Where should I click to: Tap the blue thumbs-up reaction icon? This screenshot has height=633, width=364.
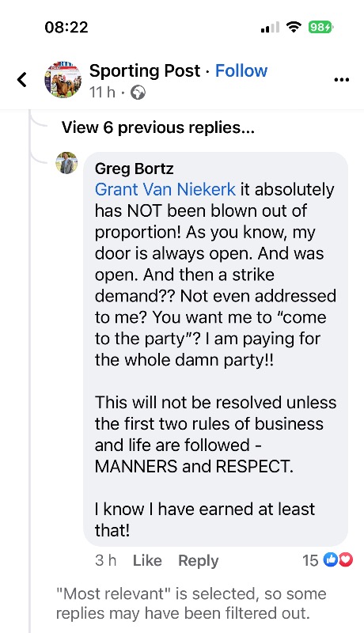[331, 560]
